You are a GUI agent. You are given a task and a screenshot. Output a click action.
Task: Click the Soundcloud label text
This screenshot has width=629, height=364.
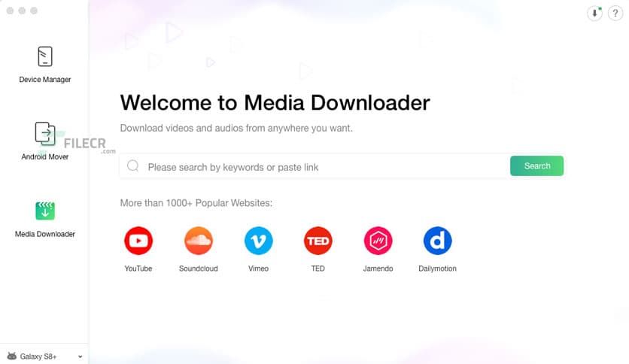[x=198, y=268]
